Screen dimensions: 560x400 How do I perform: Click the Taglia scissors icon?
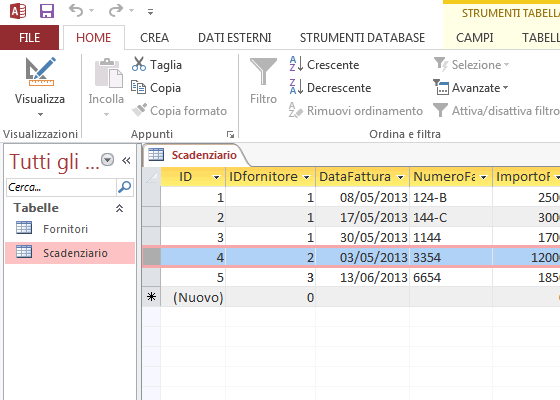[x=139, y=64]
